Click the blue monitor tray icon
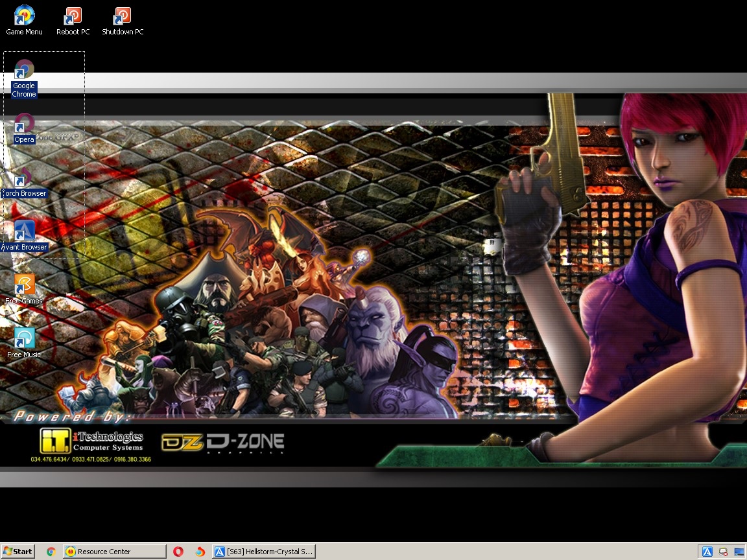The width and height of the screenshot is (747, 560). click(x=739, y=552)
